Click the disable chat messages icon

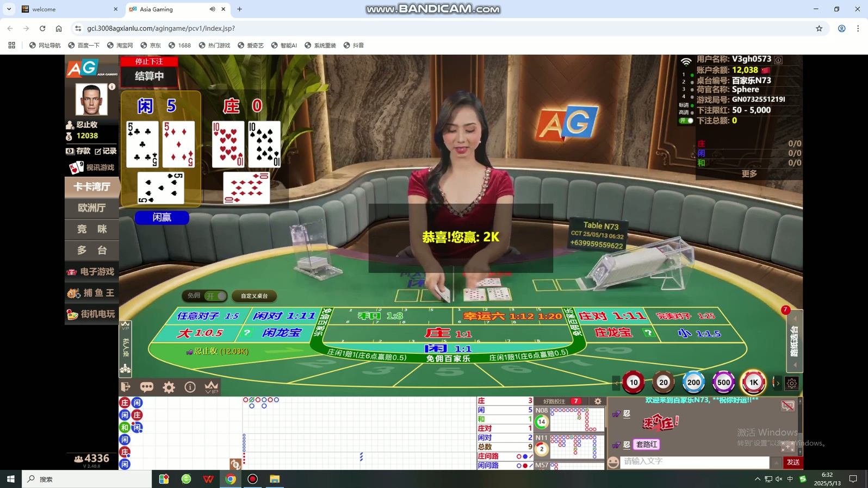[788, 406]
